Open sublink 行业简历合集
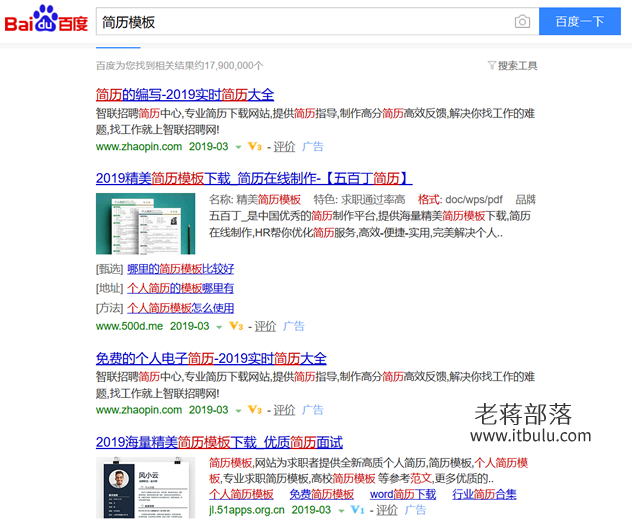This screenshot has width=632, height=530. point(484,494)
